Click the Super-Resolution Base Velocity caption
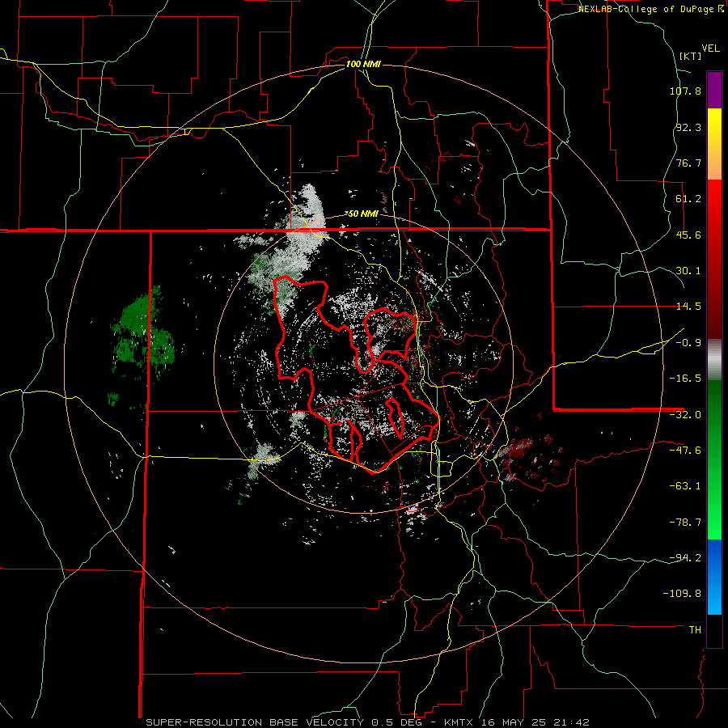 [367, 722]
